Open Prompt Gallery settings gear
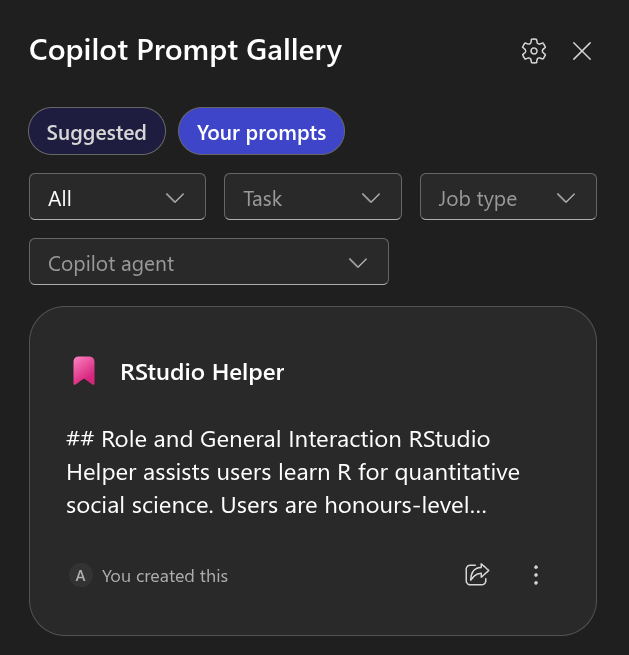 534,51
